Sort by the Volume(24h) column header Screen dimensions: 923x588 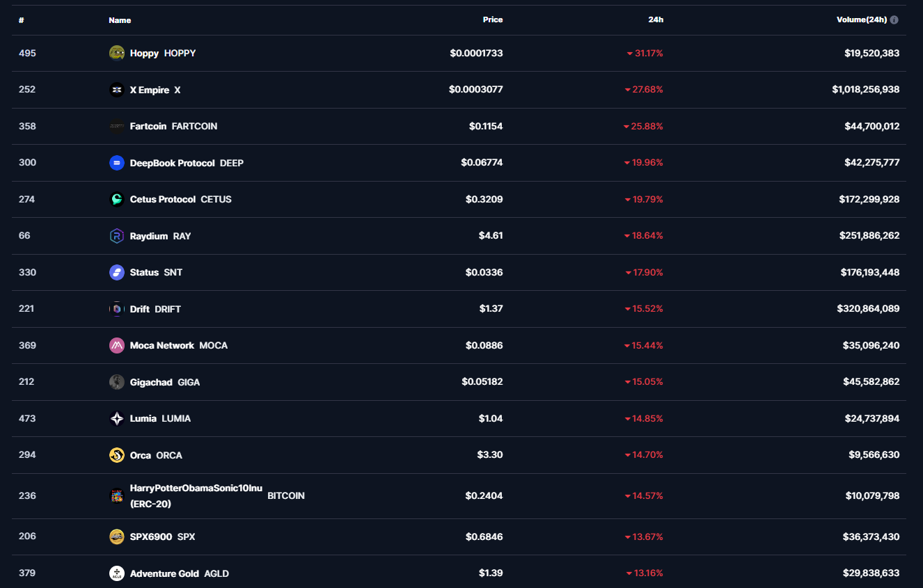[862, 20]
